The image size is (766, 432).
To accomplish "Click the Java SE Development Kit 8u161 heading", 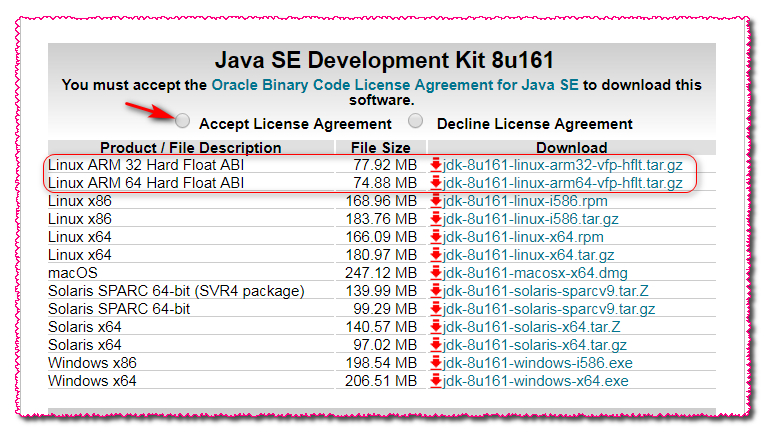I will click(384, 60).
